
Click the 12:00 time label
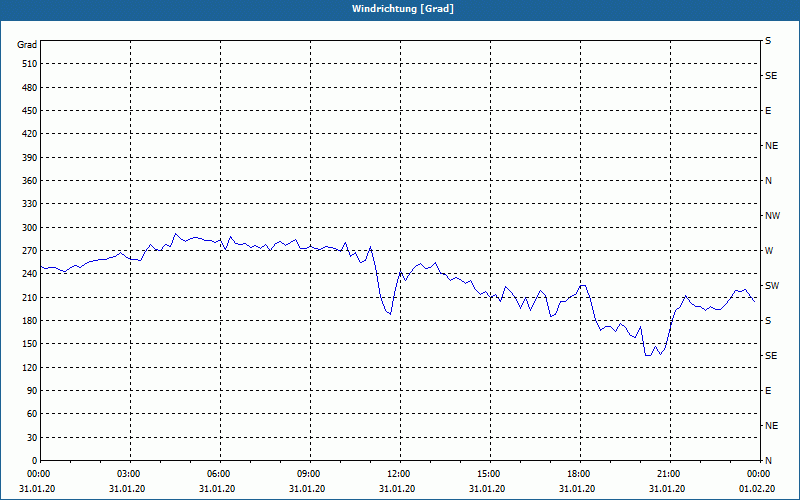click(x=401, y=473)
